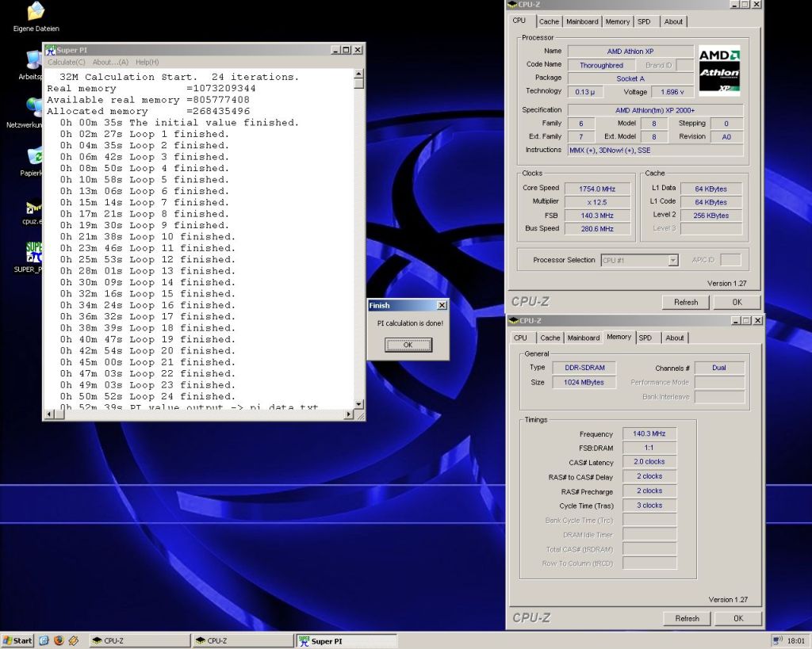Click the Package value Socket A
The height and width of the screenshot is (649, 812).
pyautogui.click(x=630, y=78)
